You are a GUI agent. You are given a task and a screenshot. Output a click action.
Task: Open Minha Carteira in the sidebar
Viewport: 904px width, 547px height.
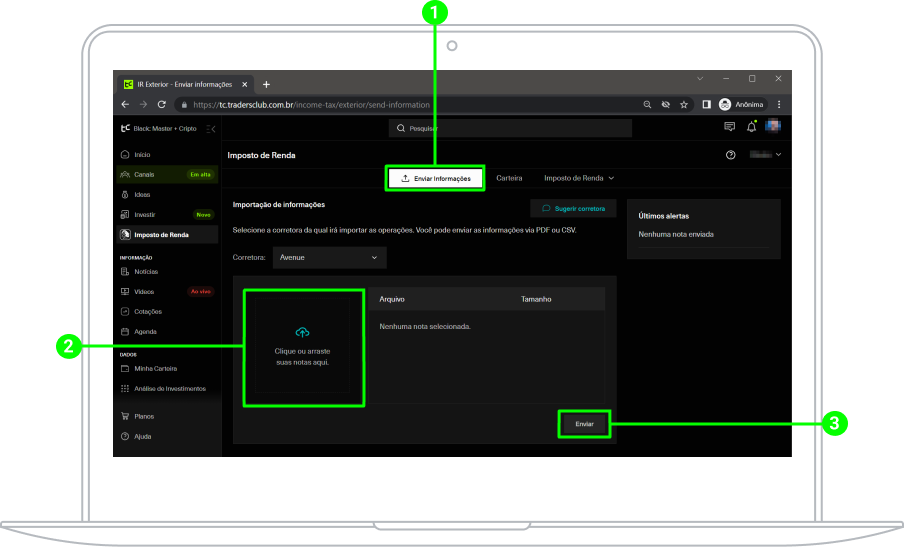[x=167, y=368]
